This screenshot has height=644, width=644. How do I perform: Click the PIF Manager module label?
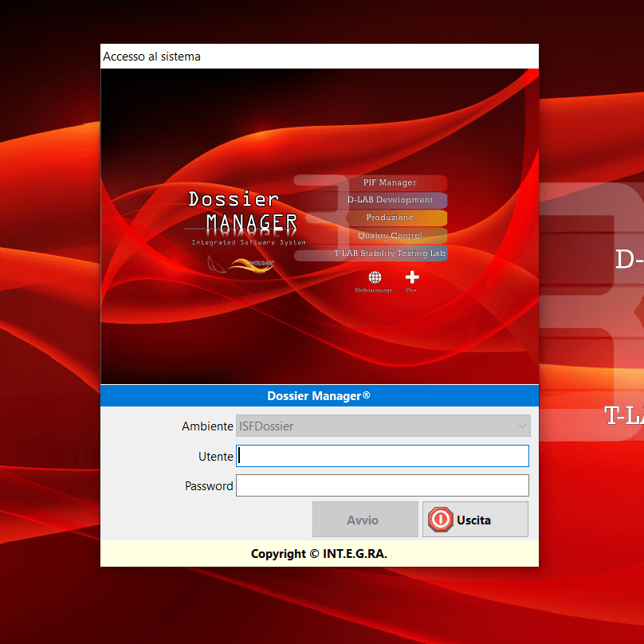tap(390, 183)
